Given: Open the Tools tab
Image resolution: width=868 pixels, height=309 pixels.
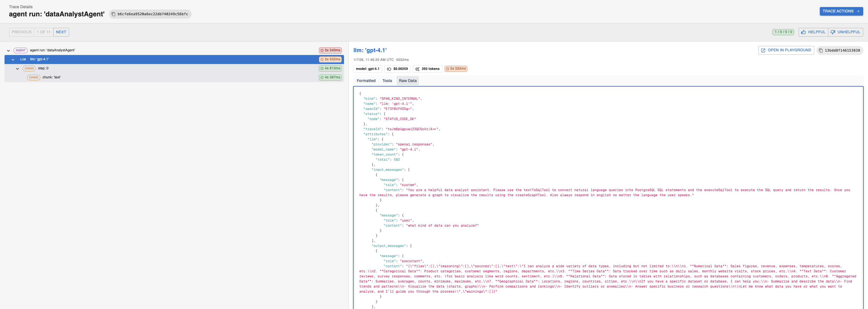Looking at the screenshot, I should 387,81.
